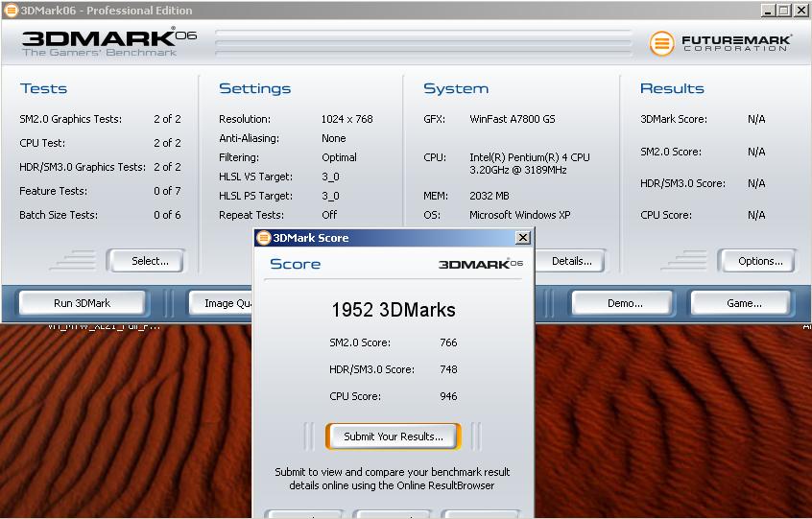Screen dimensions: 812x519
Task: Close the 3DMark06 main window
Action: click(x=800, y=10)
